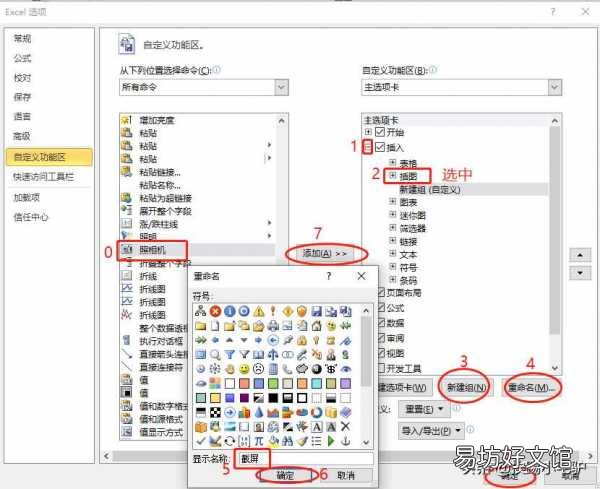
Task: Select the gray checkmark symbol
Action: (x=201, y=441)
